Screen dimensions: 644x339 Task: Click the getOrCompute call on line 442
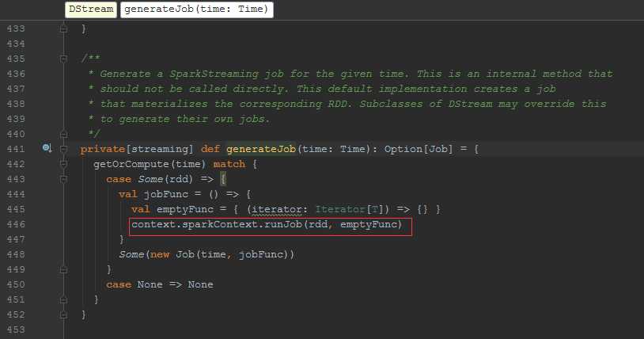tap(131, 164)
